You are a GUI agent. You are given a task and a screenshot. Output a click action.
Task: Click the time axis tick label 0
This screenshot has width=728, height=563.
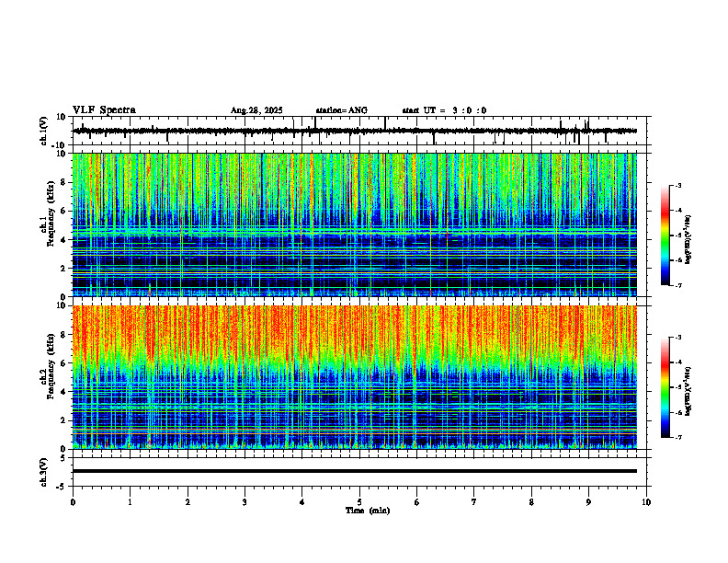(73, 502)
